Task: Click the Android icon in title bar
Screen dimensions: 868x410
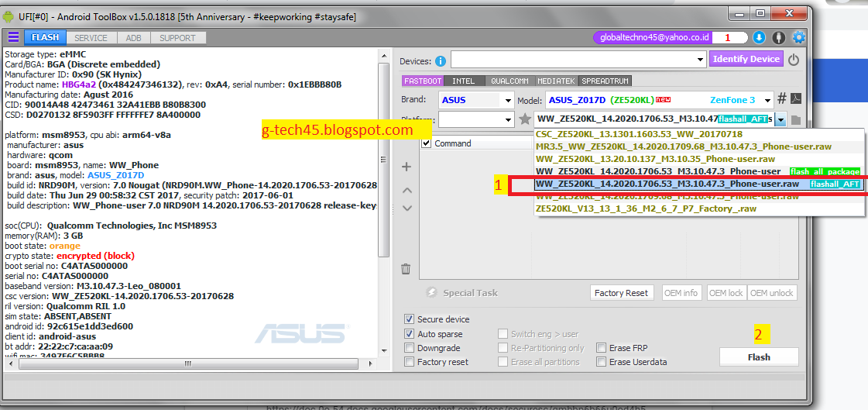Action: [9, 17]
